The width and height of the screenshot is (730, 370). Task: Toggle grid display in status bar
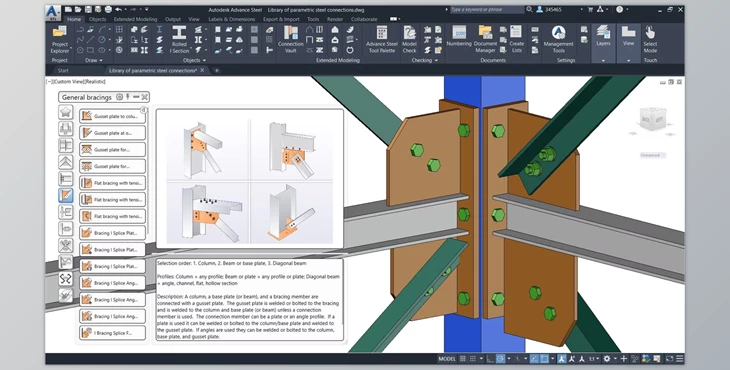click(463, 359)
